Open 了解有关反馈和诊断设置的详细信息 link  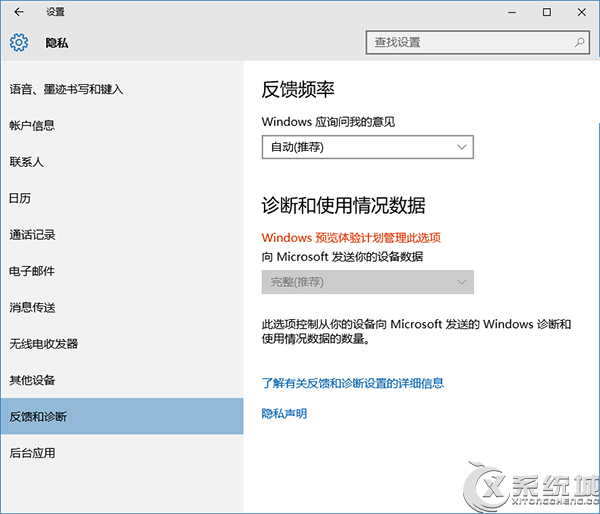click(x=352, y=383)
